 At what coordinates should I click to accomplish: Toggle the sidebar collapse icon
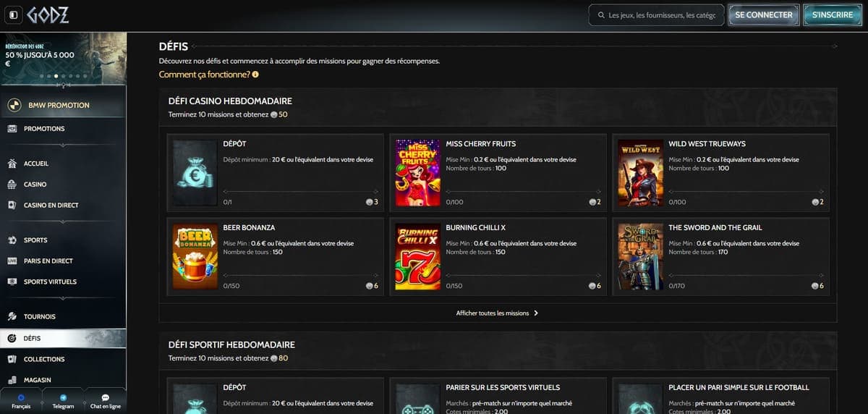coord(14,14)
